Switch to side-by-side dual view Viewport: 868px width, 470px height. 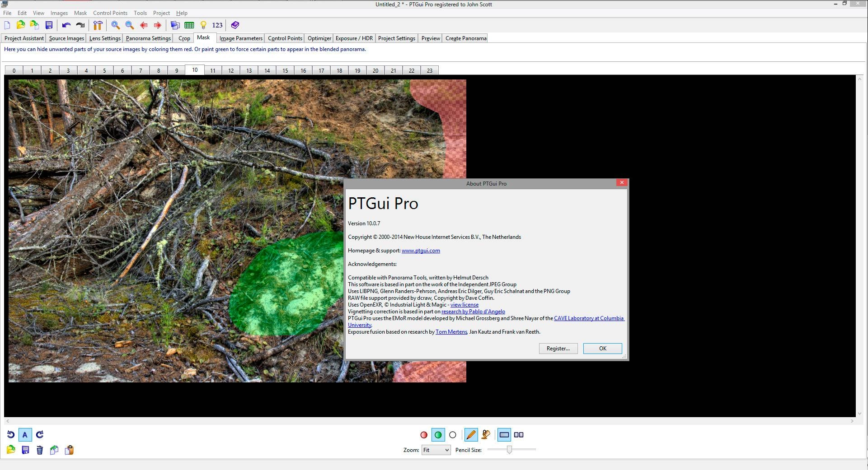pyautogui.click(x=519, y=435)
